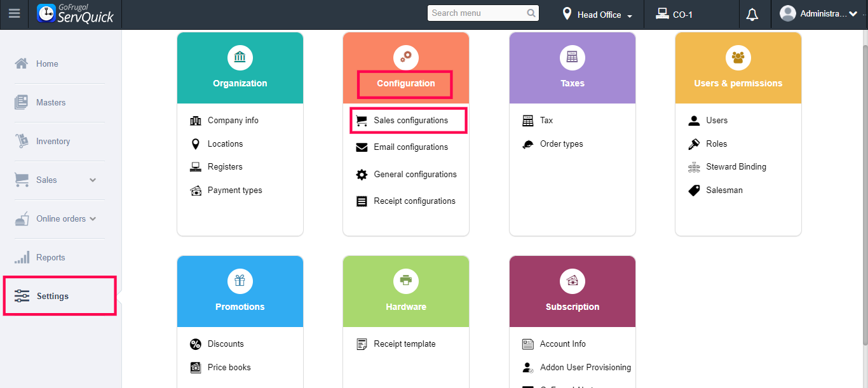This screenshot has height=388, width=868.
Task: Click the Head Office location pin icon
Action: [567, 13]
